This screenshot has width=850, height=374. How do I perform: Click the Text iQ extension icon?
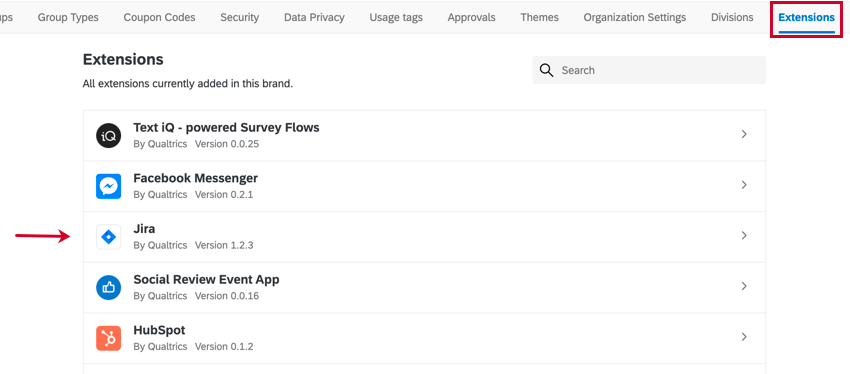[108, 136]
